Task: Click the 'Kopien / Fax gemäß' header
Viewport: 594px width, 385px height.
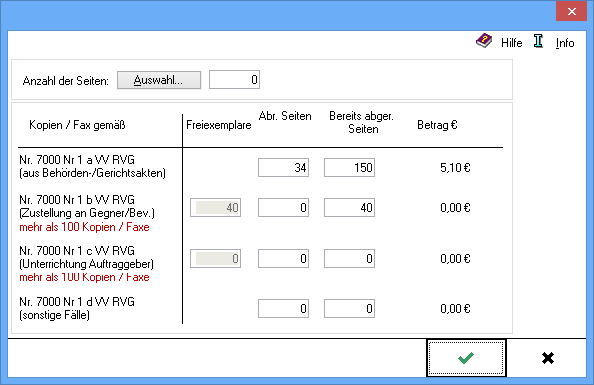Action: (77, 125)
